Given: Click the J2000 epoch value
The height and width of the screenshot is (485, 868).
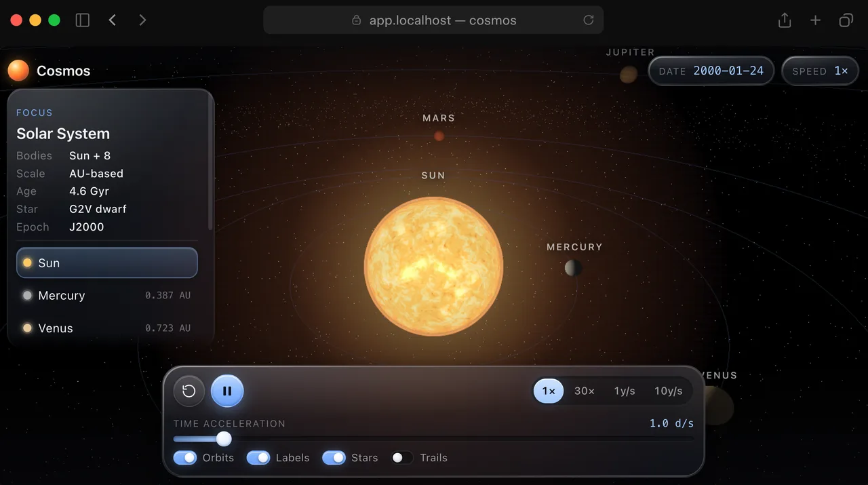Looking at the screenshot, I should [87, 227].
